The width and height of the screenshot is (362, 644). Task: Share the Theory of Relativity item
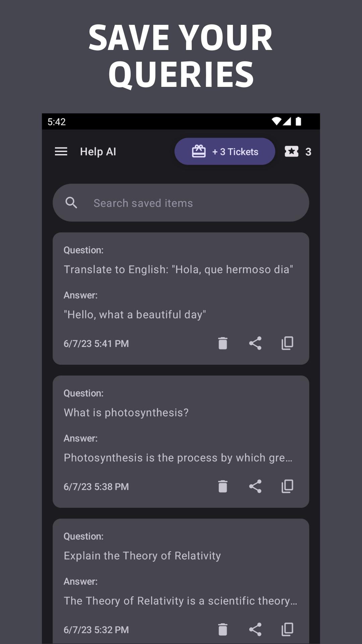pyautogui.click(x=255, y=630)
